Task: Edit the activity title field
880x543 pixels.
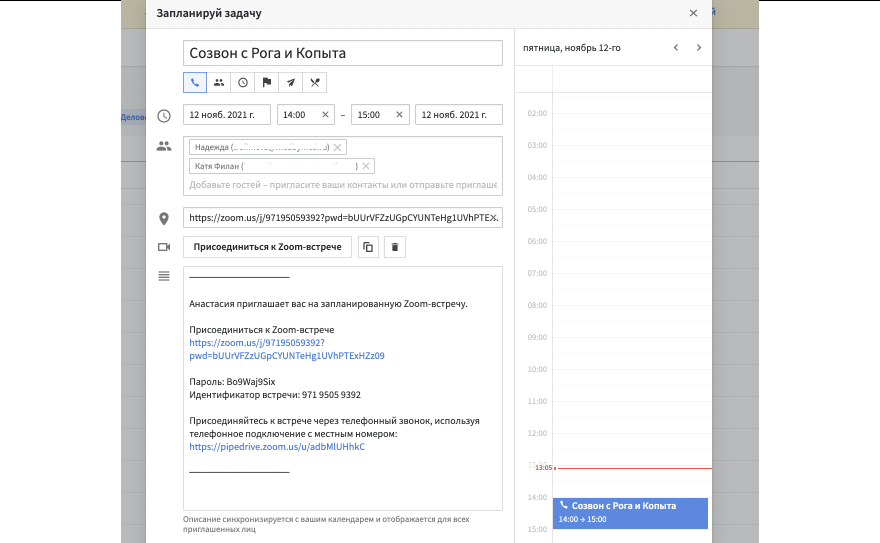Action: click(x=342, y=53)
